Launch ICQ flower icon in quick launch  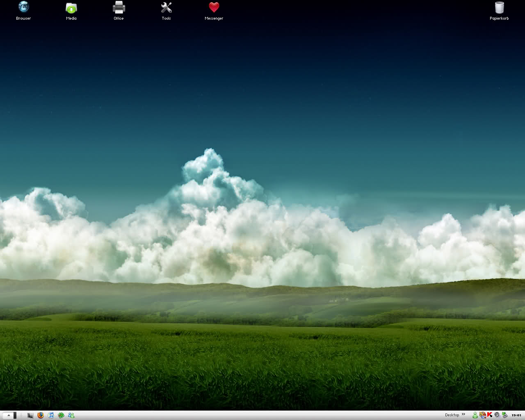[x=61, y=415]
